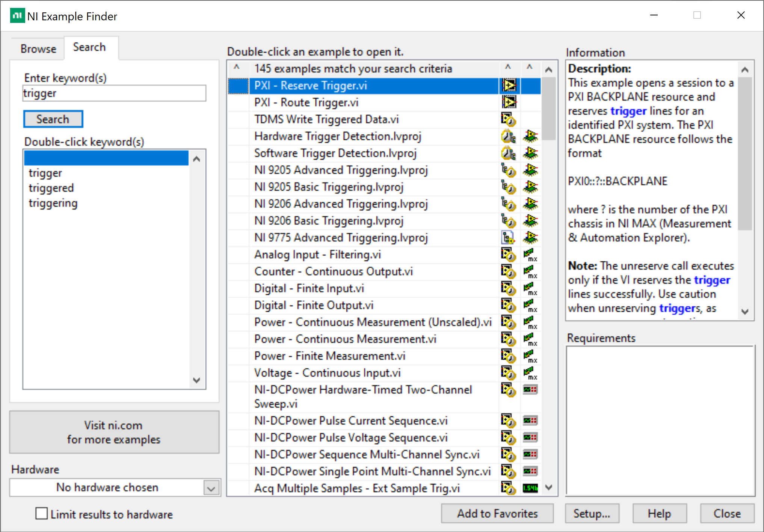Enable Limit results to hardware checkbox
764x532 pixels.
coord(41,514)
